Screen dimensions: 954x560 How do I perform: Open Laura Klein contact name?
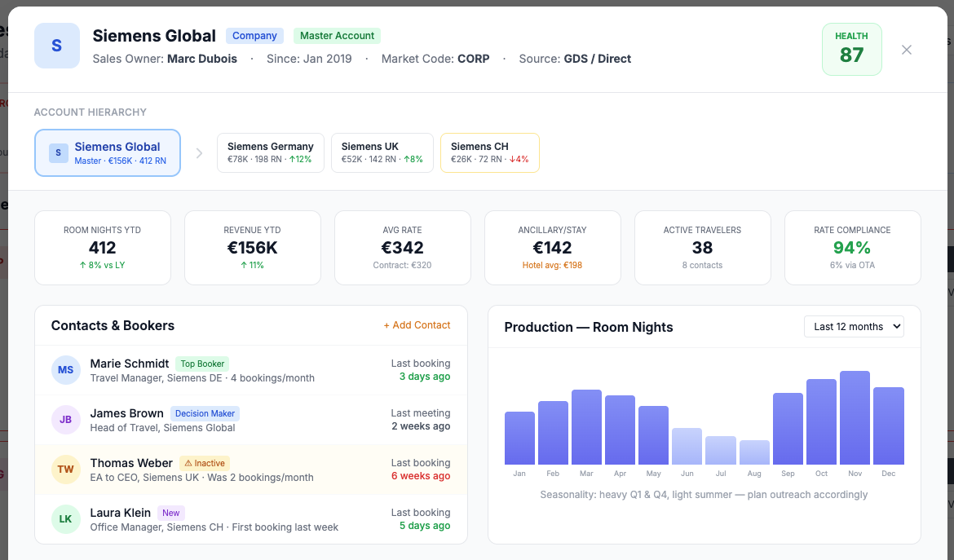click(x=121, y=514)
